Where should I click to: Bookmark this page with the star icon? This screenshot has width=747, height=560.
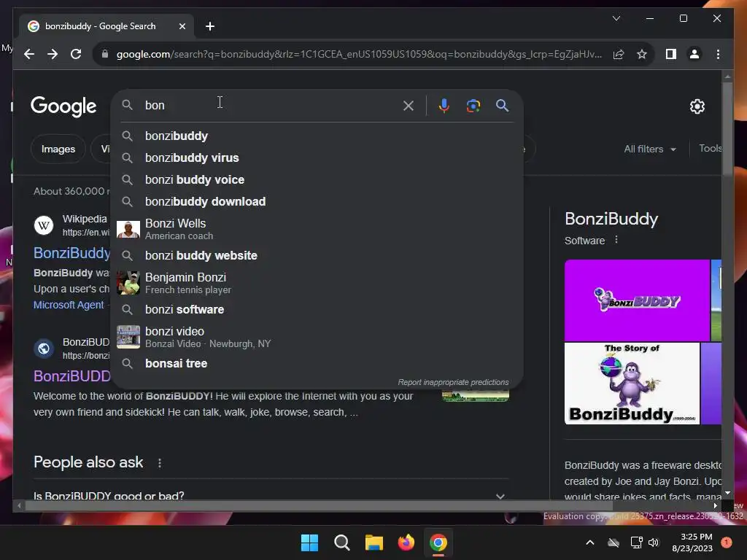pyautogui.click(x=642, y=54)
